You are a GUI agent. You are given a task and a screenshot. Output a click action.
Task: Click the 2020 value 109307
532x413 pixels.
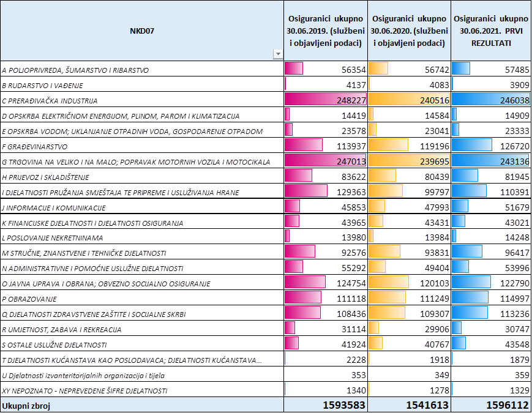pyautogui.click(x=435, y=314)
